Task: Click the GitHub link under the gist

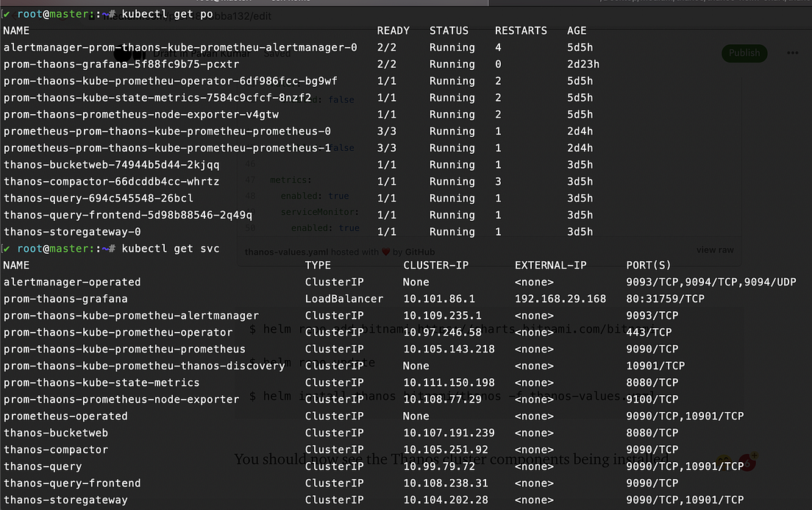Action: point(420,252)
